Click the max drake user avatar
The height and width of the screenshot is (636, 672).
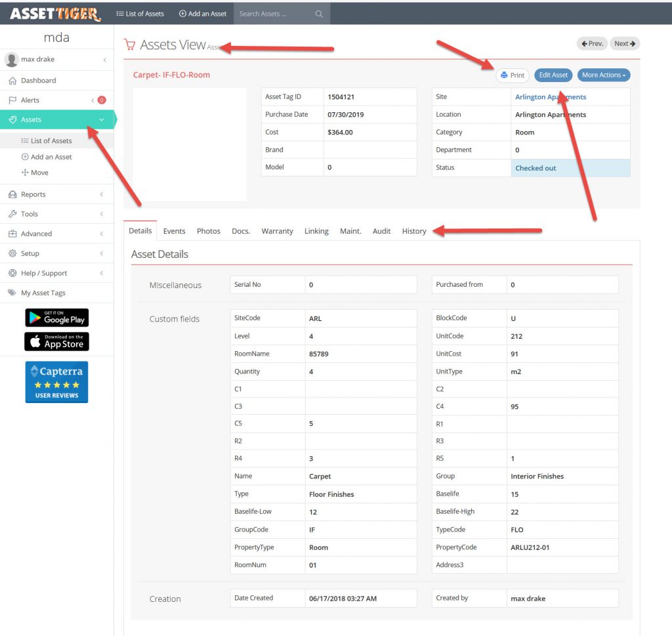click(12, 60)
